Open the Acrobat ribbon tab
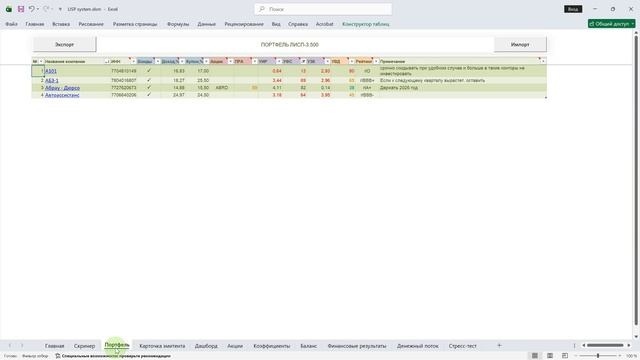 pyautogui.click(x=324, y=24)
